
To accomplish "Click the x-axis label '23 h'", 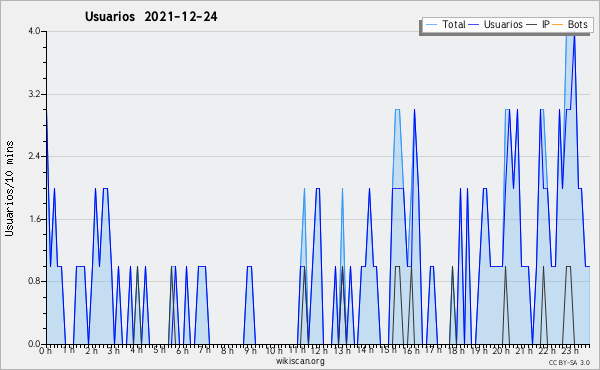I will [569, 351].
